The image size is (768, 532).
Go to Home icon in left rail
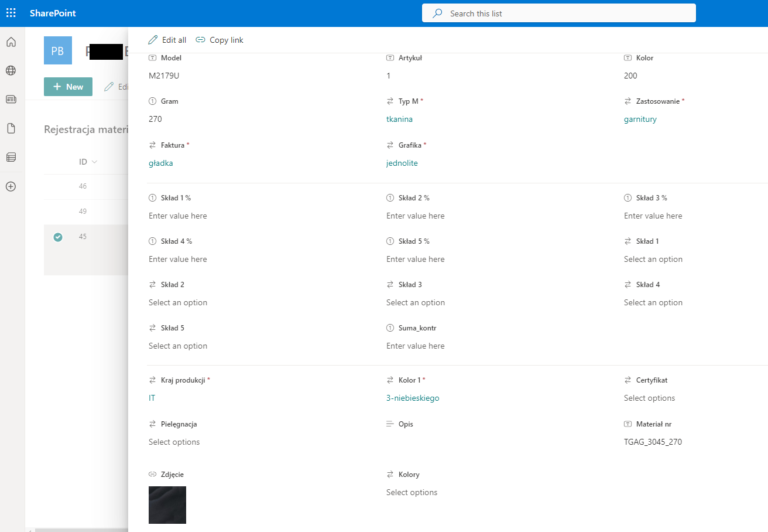(x=11, y=42)
